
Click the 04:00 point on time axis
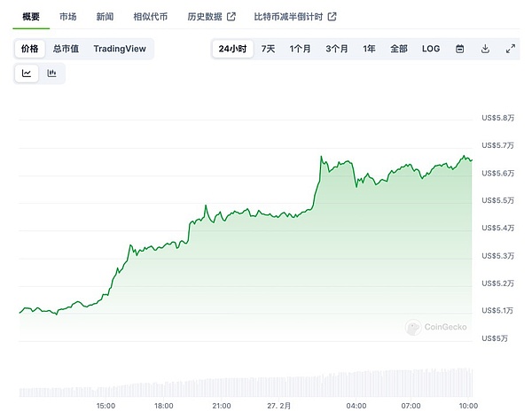click(357, 405)
